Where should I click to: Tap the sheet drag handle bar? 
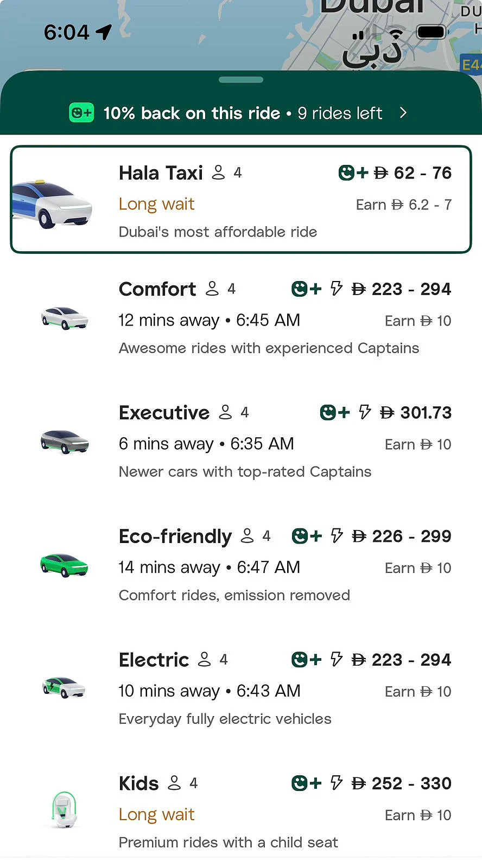[x=241, y=80]
